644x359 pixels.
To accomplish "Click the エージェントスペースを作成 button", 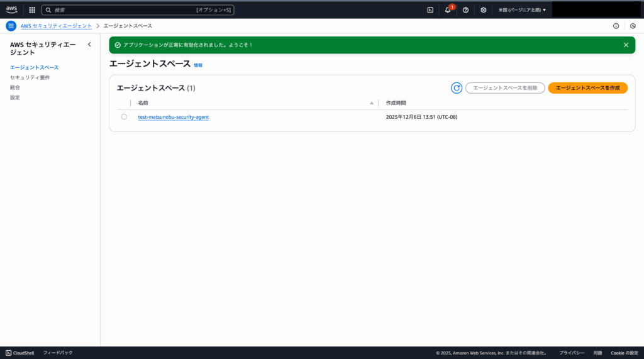I will tap(587, 88).
